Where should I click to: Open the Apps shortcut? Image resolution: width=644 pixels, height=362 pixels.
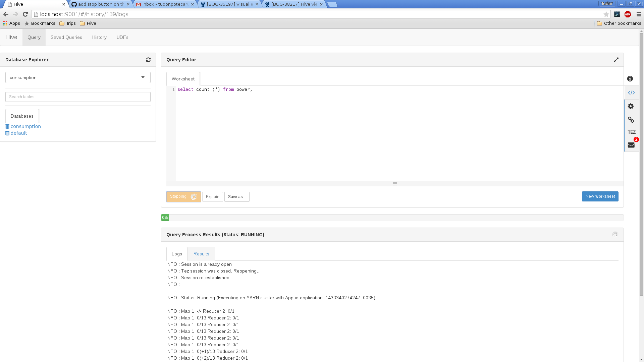11,23
